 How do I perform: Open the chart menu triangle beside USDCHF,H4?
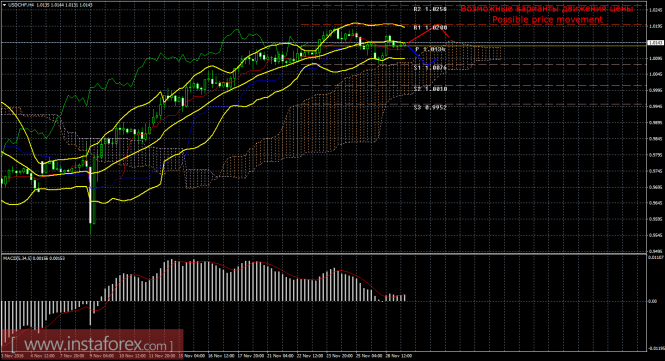(x=4, y=5)
